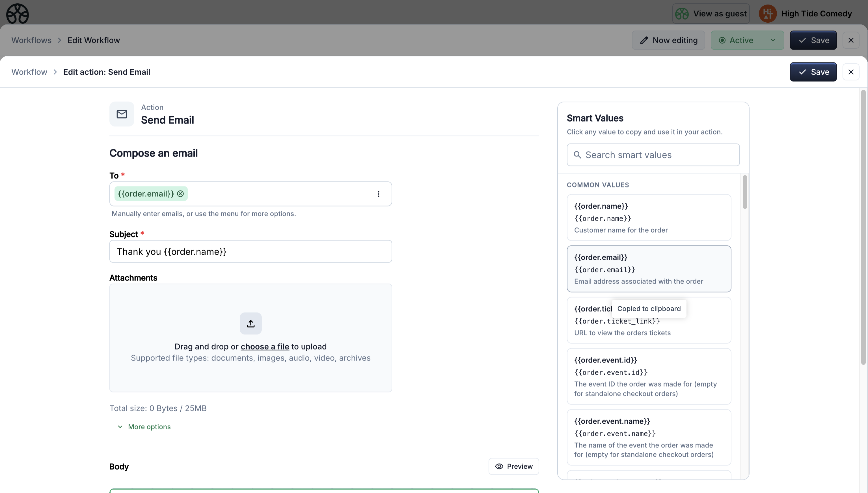Save the Send Email action
The width and height of the screenshot is (868, 493).
pos(813,71)
